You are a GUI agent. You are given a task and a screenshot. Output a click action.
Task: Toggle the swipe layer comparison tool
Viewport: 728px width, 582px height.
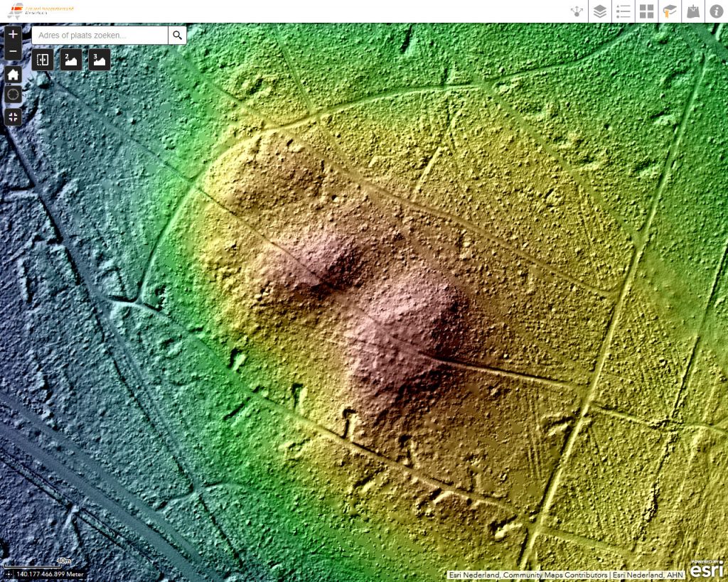(x=43, y=60)
